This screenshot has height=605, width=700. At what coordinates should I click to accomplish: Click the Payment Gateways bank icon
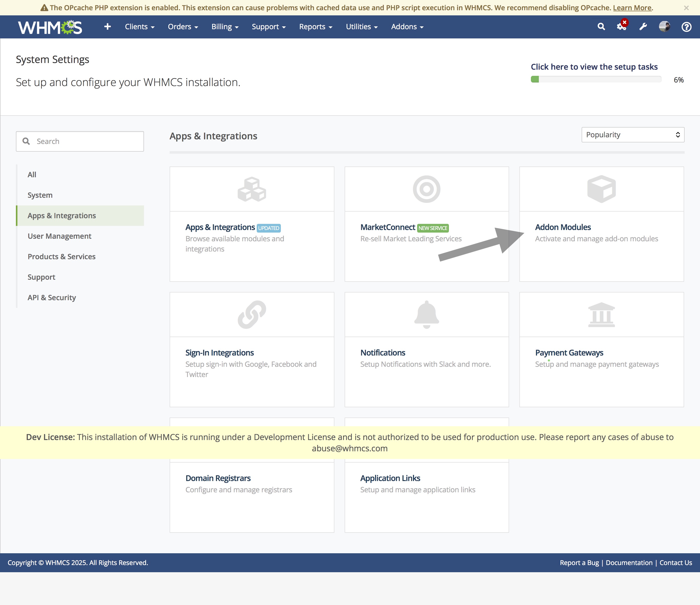(601, 315)
